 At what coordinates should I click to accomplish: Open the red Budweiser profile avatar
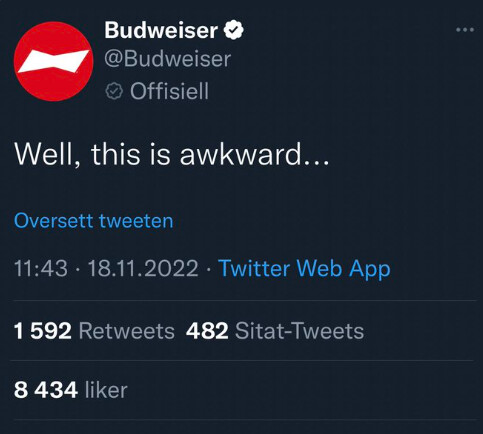click(x=53, y=61)
